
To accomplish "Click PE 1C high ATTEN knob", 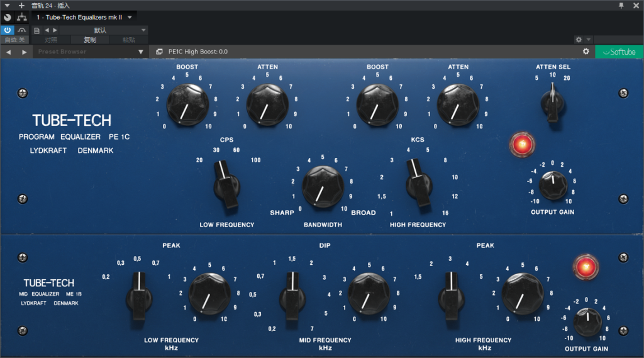I will point(458,105).
